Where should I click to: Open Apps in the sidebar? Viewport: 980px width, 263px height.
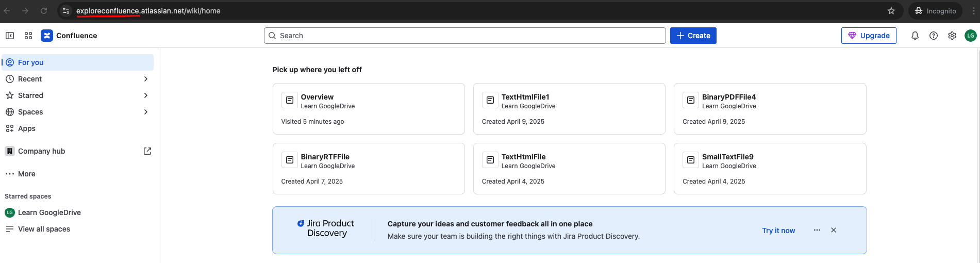point(78,128)
